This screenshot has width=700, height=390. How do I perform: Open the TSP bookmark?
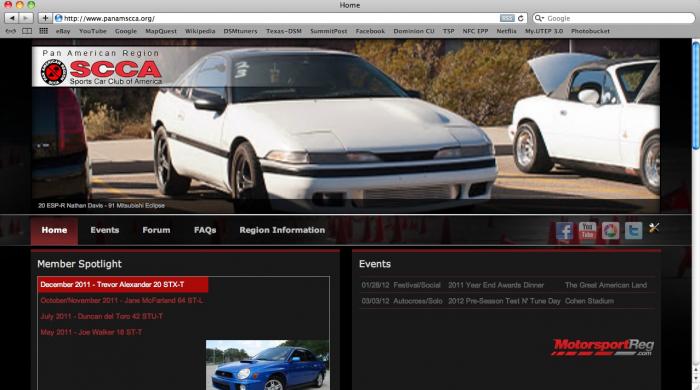click(449, 31)
